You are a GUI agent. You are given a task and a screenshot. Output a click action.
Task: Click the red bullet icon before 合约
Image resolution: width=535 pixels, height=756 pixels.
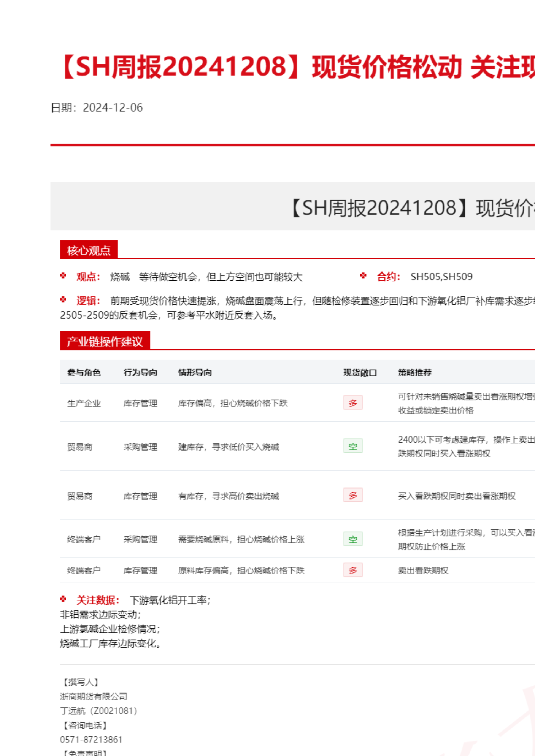363,276
